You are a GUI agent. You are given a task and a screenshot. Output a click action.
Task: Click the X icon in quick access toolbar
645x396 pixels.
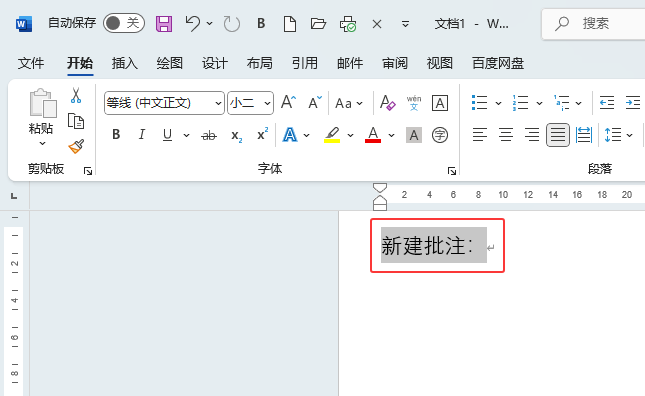coord(377,24)
